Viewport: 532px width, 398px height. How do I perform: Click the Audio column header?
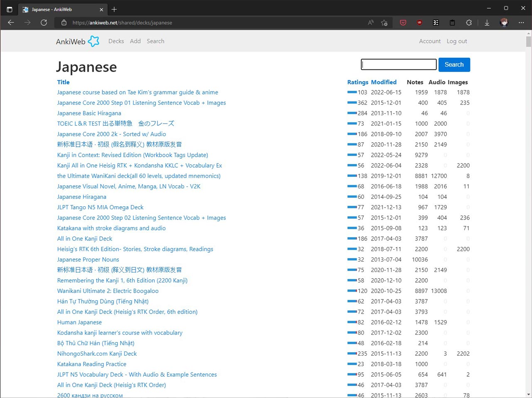437,82
